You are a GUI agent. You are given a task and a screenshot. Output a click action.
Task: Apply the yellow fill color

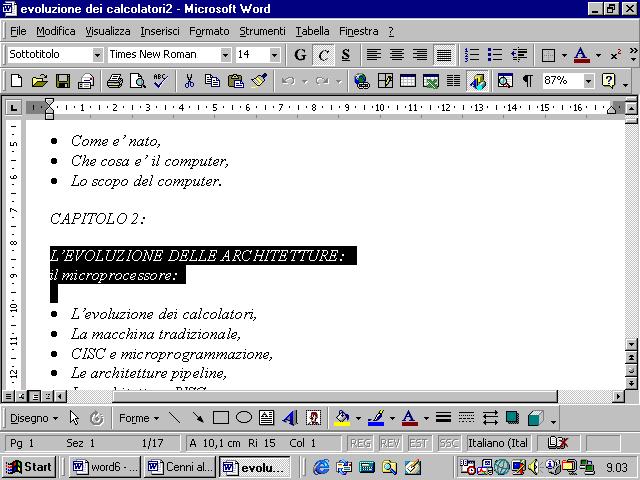[x=342, y=418]
